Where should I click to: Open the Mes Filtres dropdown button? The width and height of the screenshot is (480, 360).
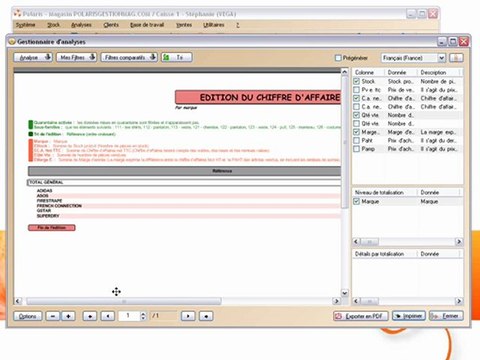pyautogui.click(x=76, y=57)
